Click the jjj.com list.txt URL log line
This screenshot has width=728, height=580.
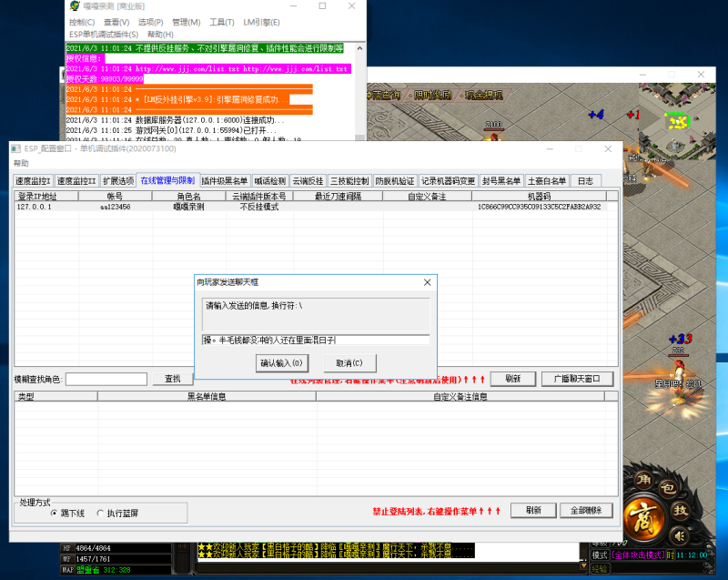coord(208,68)
